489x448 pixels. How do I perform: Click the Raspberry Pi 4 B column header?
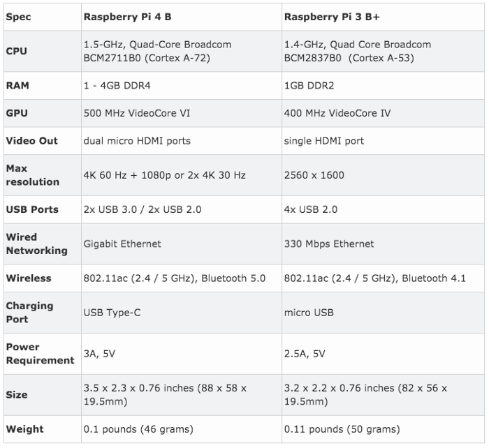182,17
